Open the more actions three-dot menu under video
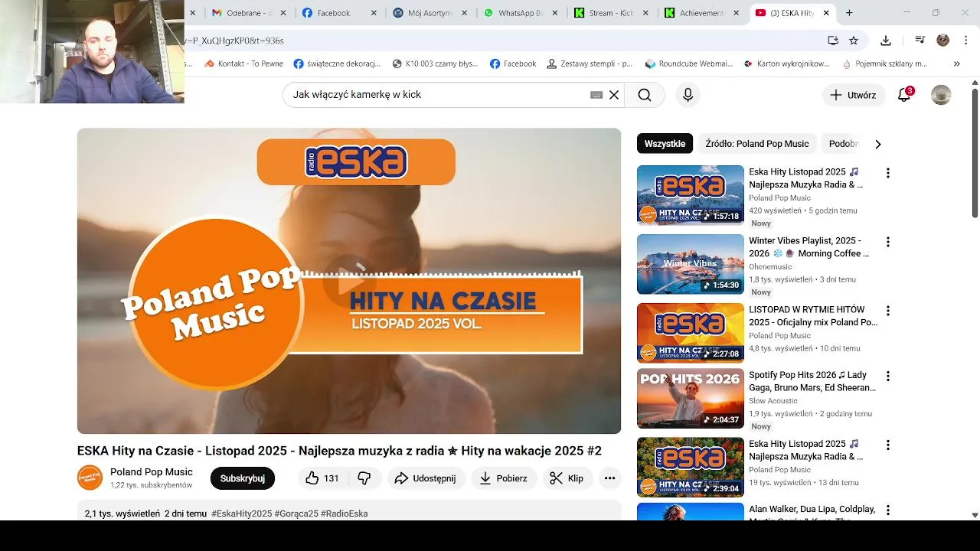This screenshot has height=551, width=980. pyautogui.click(x=609, y=478)
